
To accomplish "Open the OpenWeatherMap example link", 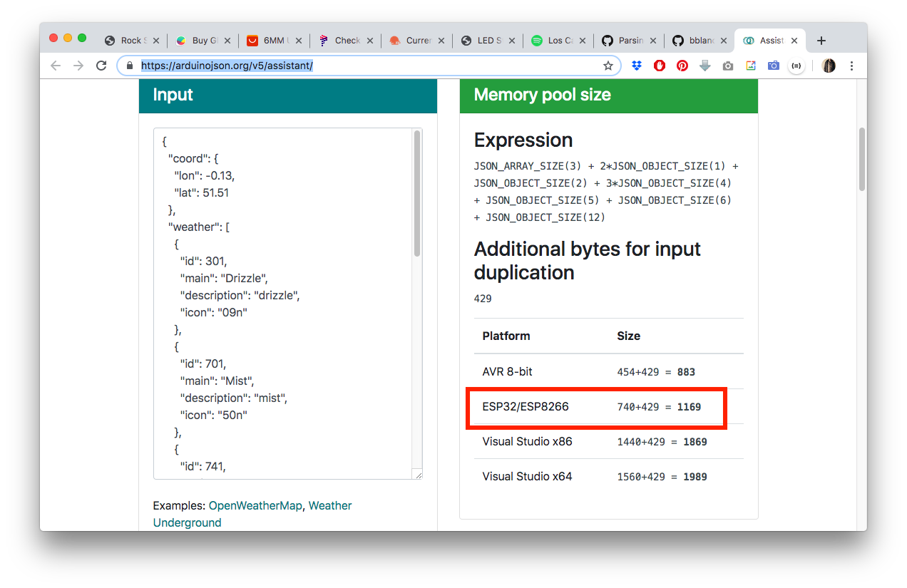I will point(255,505).
